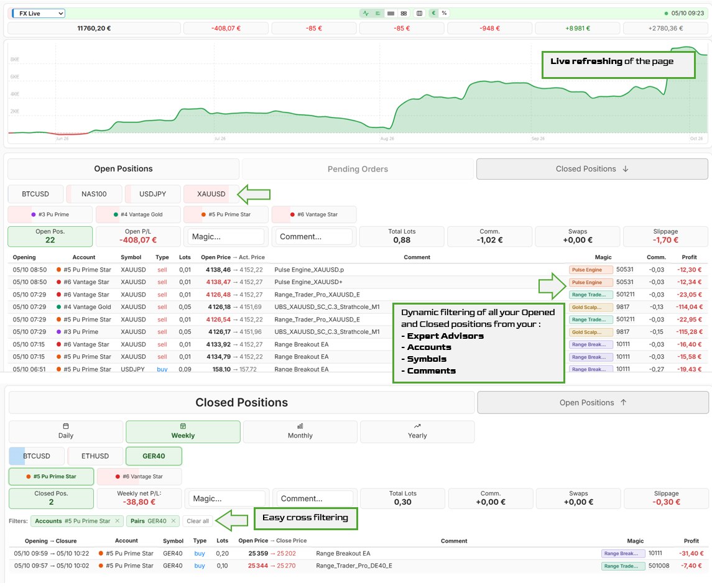Image resolution: width=712 pixels, height=588 pixels.
Task: Toggle the list view icon in the top toolbar
Action: pos(377,13)
